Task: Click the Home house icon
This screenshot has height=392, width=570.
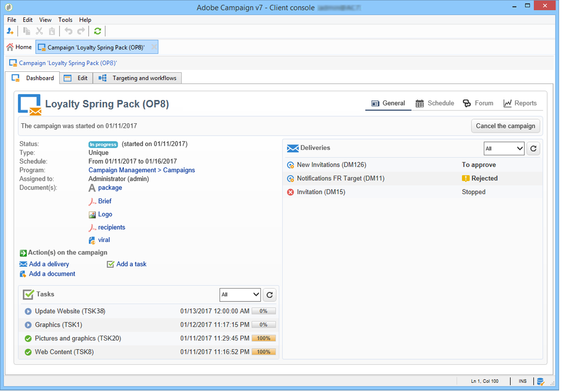Action: pos(10,47)
